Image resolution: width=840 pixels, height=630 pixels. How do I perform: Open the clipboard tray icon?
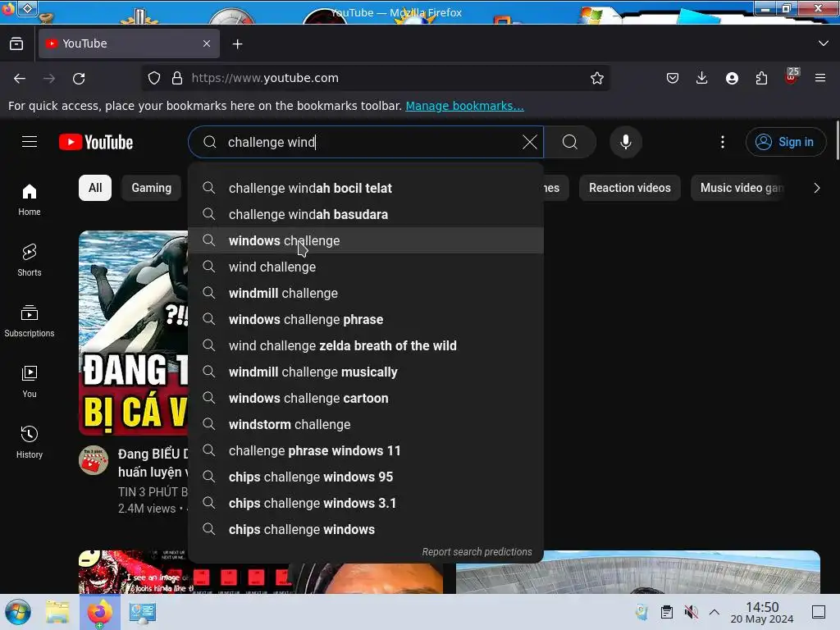(666, 612)
